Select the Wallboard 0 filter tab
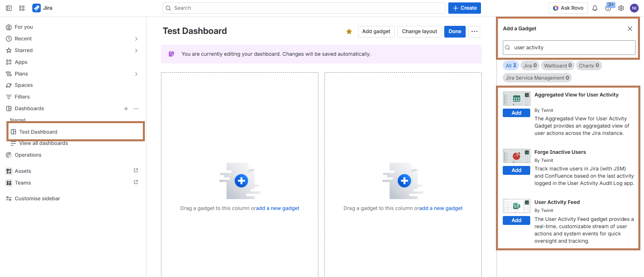 click(x=558, y=65)
